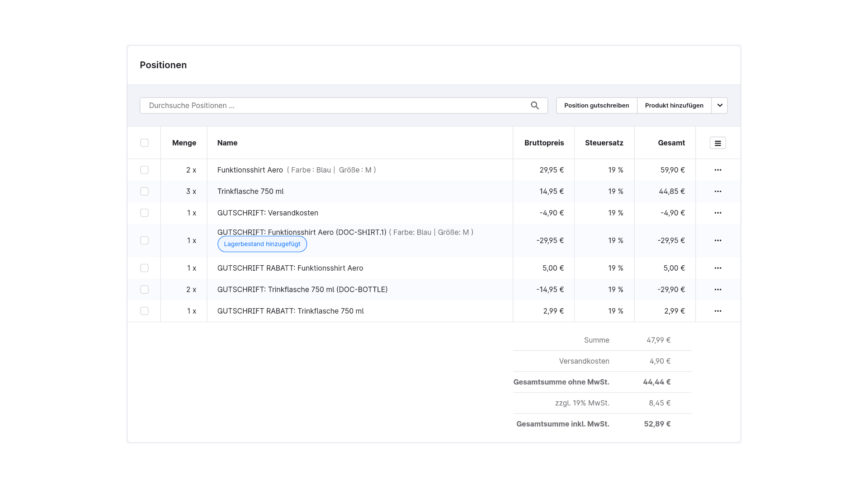Open the column settings list icon
The height and width of the screenshot is (488, 868).
pos(718,143)
